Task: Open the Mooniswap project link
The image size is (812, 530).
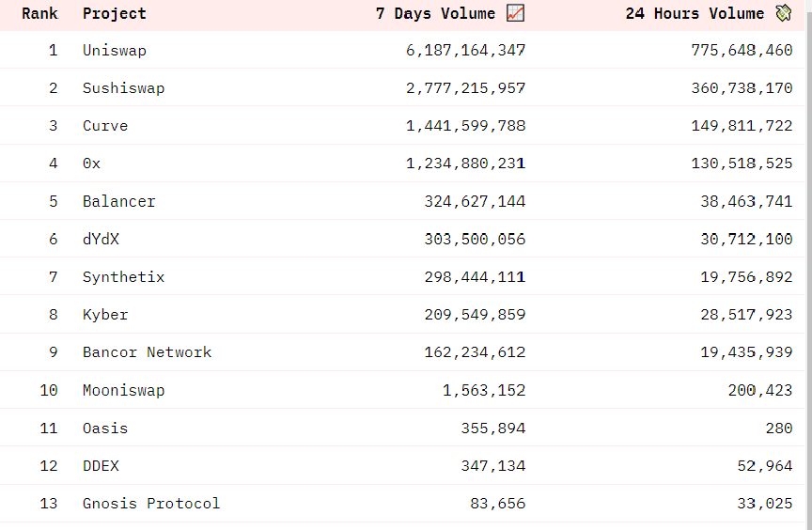Action: (x=124, y=390)
